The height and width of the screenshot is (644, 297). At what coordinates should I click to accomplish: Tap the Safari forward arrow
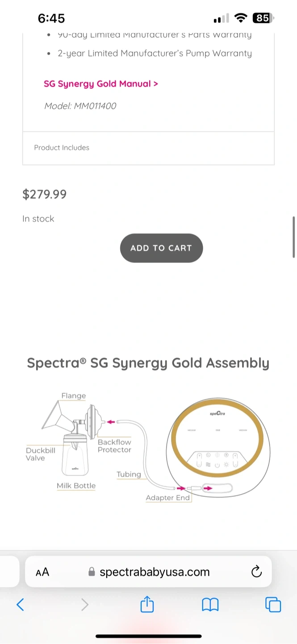click(85, 605)
